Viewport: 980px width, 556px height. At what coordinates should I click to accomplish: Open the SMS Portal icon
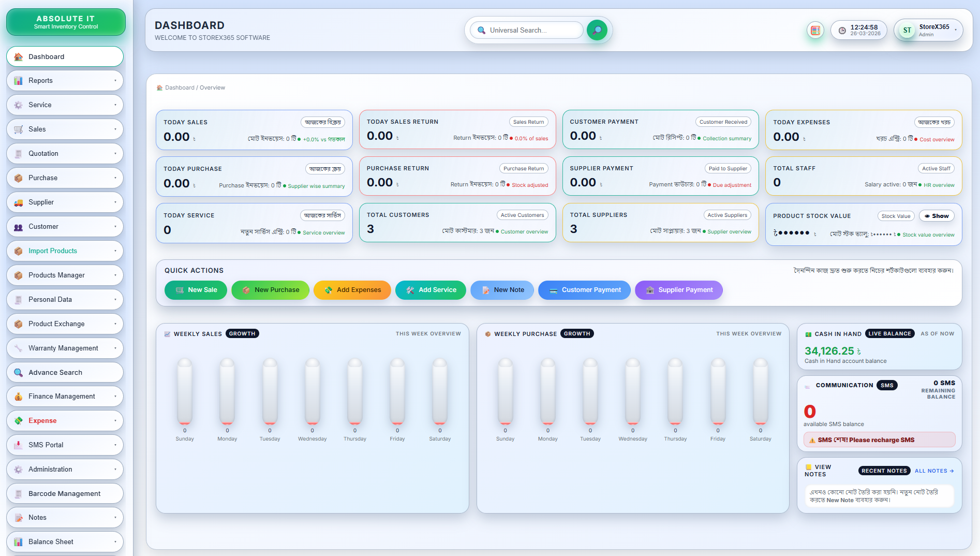(x=19, y=445)
